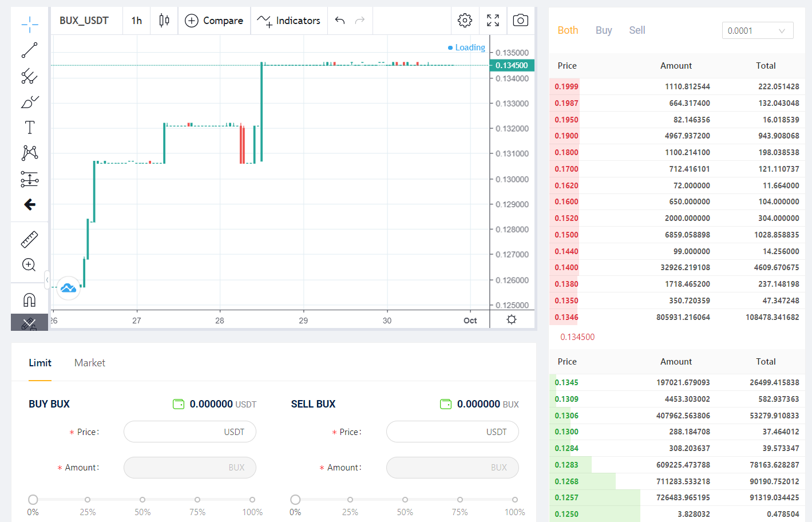Viewport: 812px width, 522px height.
Task: Click the BUX wallet icon in Sell section
Action: click(446, 404)
